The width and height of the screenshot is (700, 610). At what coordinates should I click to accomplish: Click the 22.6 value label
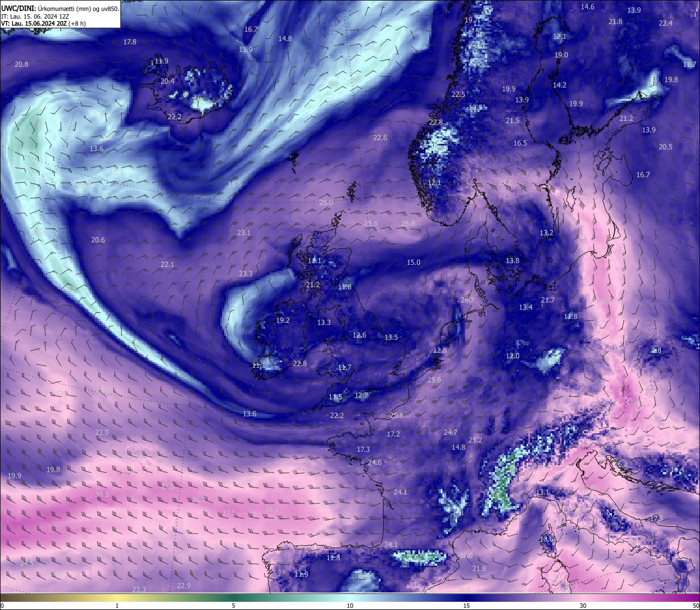pos(380,138)
